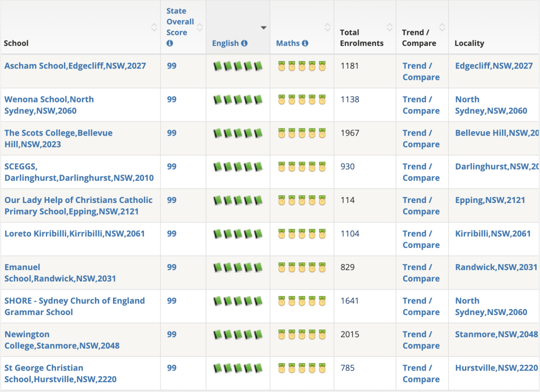Image resolution: width=540 pixels, height=392 pixels.
Task: Click Trend / Compare for Ascham School
Action: [x=421, y=71]
